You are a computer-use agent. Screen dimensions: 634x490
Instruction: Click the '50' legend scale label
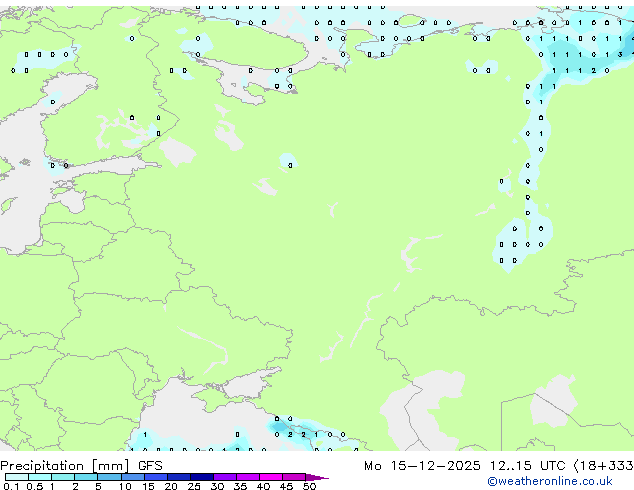pyautogui.click(x=309, y=486)
